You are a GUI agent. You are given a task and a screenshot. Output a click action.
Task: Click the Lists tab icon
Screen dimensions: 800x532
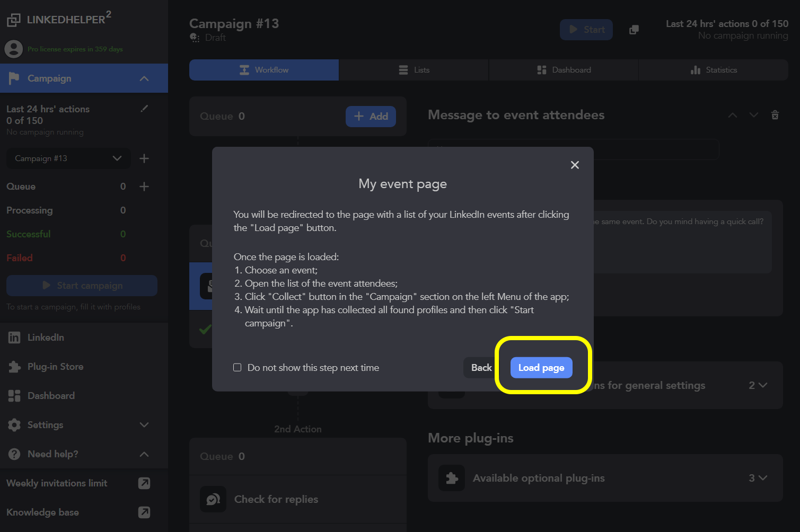[x=403, y=70]
